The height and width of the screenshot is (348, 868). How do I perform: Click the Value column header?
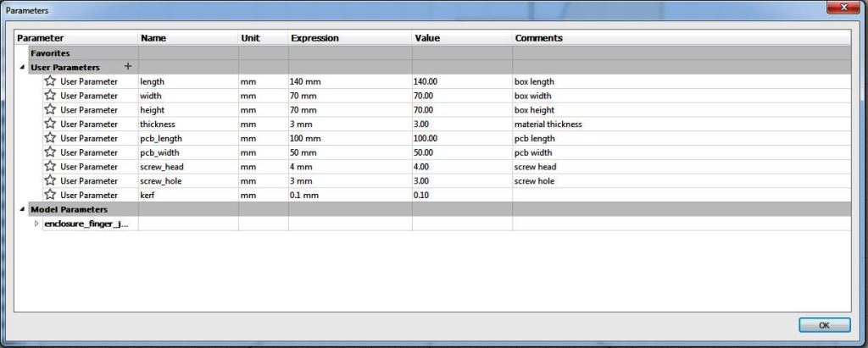(462, 38)
